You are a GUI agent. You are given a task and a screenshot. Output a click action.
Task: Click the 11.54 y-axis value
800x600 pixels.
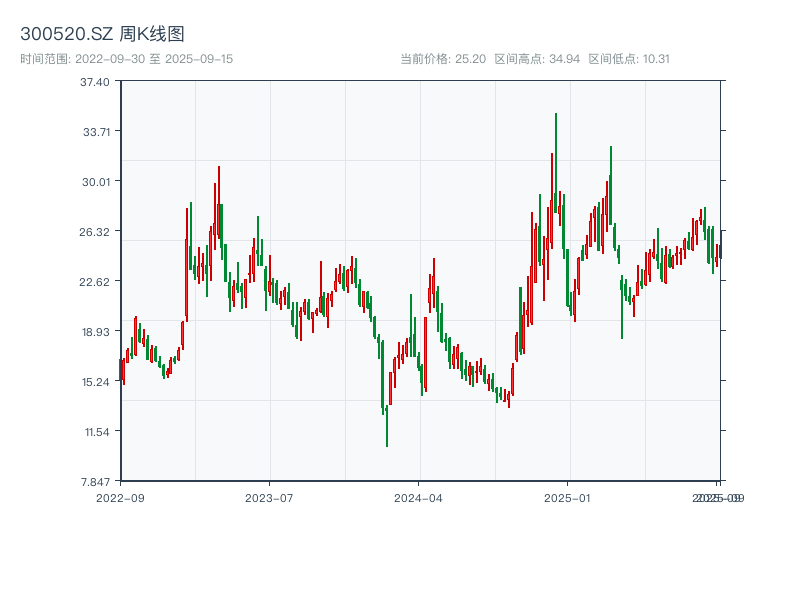[97, 432]
